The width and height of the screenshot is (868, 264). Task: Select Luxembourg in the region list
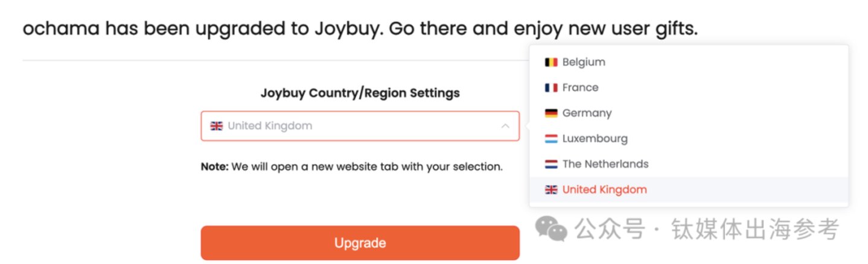click(x=689, y=139)
